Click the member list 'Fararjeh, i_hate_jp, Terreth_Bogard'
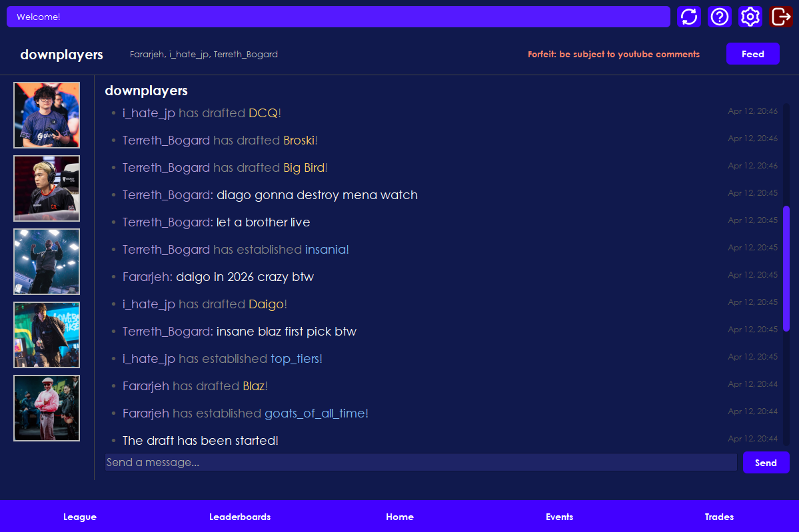This screenshot has width=799, height=532. tap(204, 55)
